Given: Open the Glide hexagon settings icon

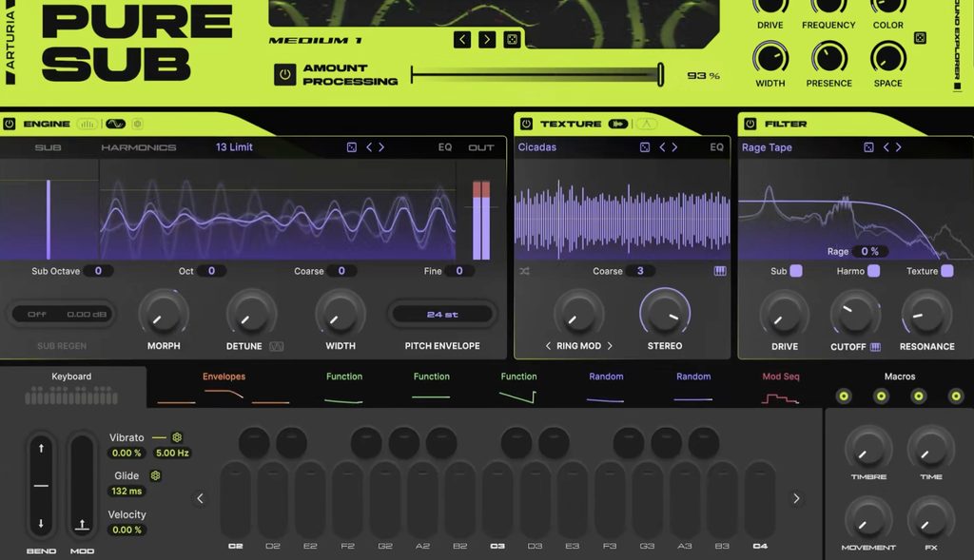Looking at the screenshot, I should 155,475.
